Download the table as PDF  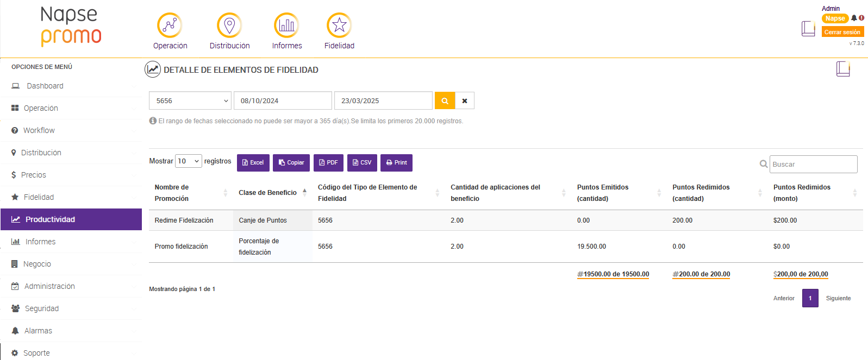[328, 163]
